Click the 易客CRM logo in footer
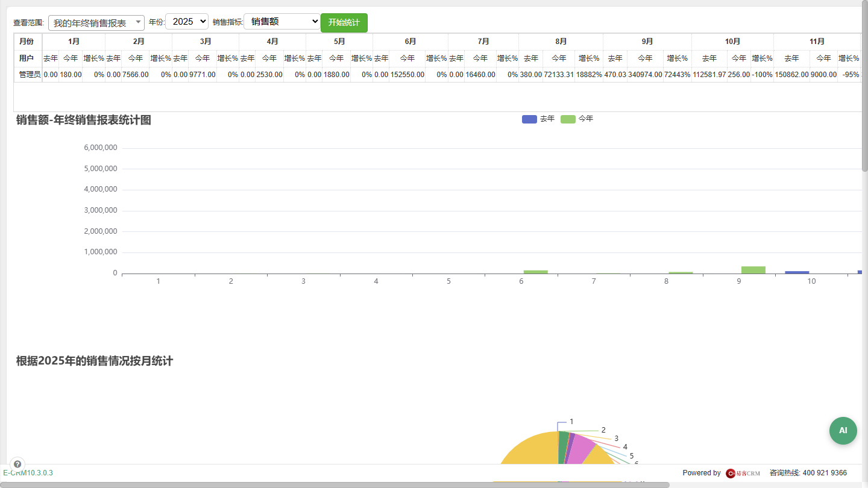The image size is (868, 488). pos(743,473)
